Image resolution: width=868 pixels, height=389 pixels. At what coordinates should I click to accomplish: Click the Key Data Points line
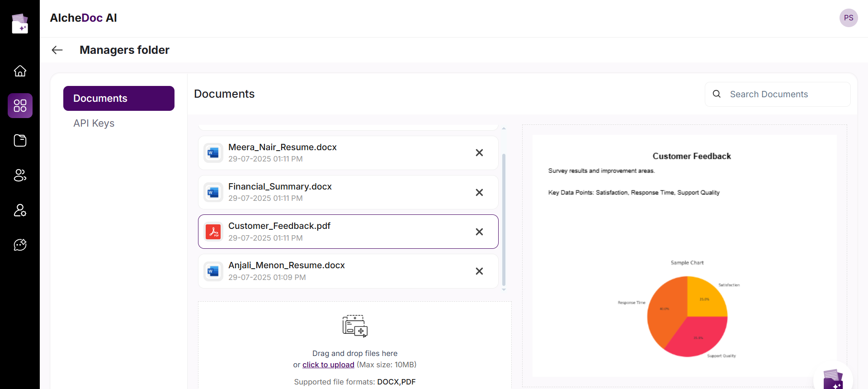point(634,192)
